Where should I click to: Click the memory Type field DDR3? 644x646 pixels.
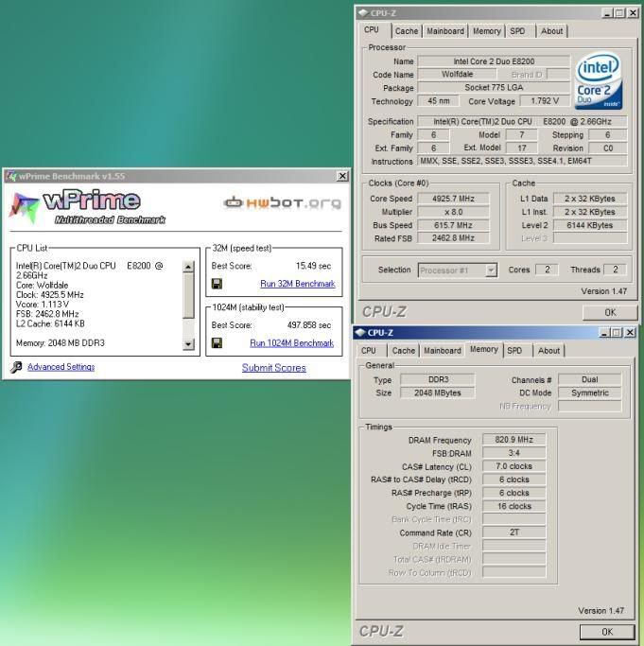438,379
